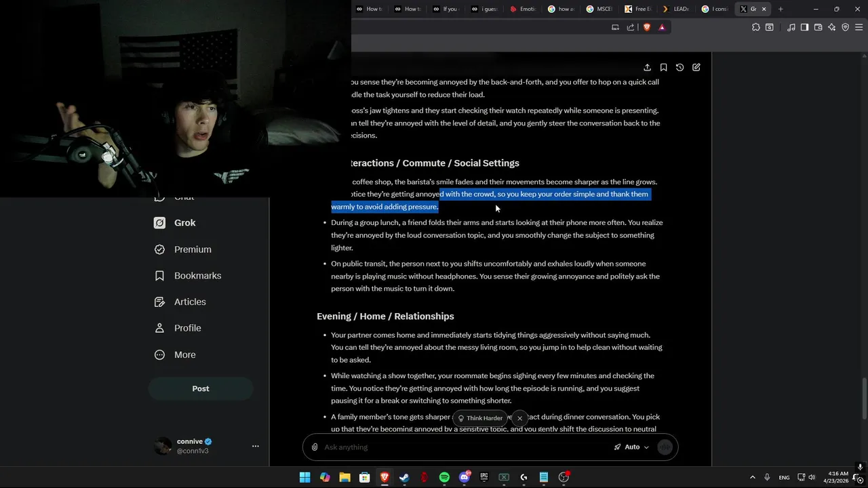
Task: Switch to the "I consi" Google tab
Action: point(715,9)
